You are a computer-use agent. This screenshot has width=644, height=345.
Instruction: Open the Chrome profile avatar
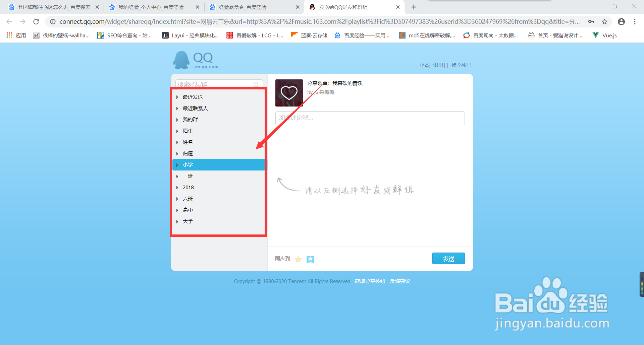[621, 22]
